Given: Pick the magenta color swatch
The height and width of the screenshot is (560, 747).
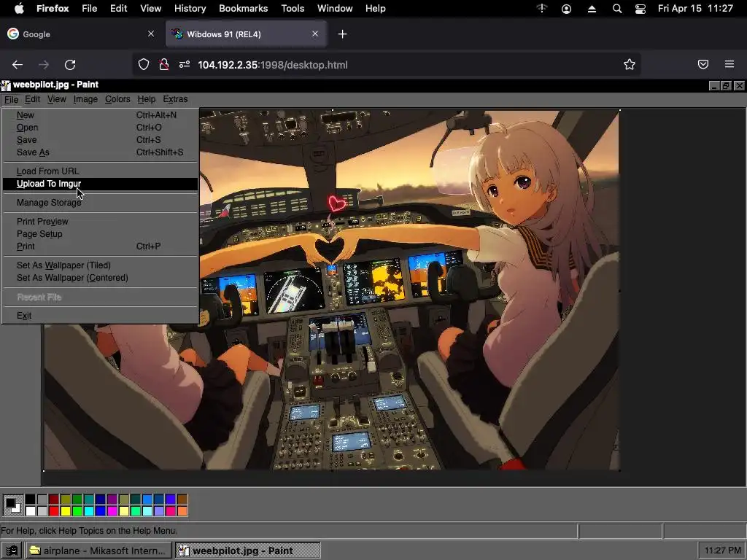Looking at the screenshot, I should (112, 511).
